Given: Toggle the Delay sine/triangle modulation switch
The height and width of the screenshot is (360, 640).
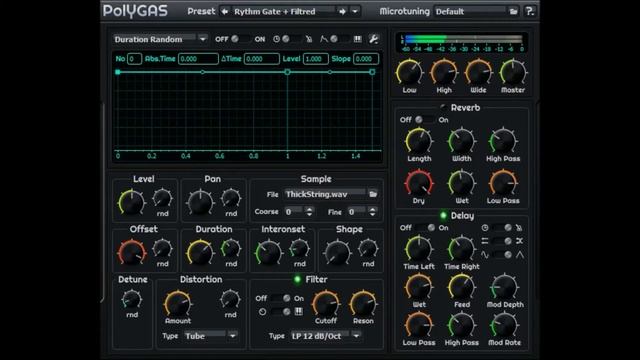Looking at the screenshot, I should pyautogui.click(x=502, y=255).
